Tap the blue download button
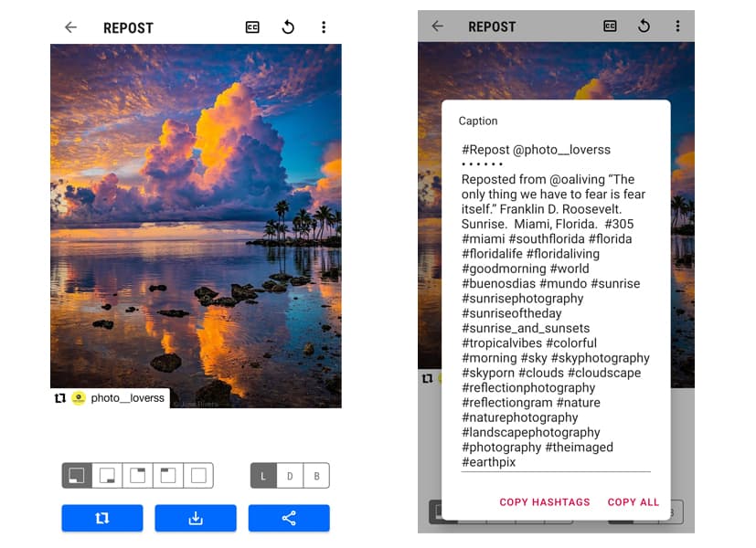This screenshot has width=756, height=548. click(196, 518)
